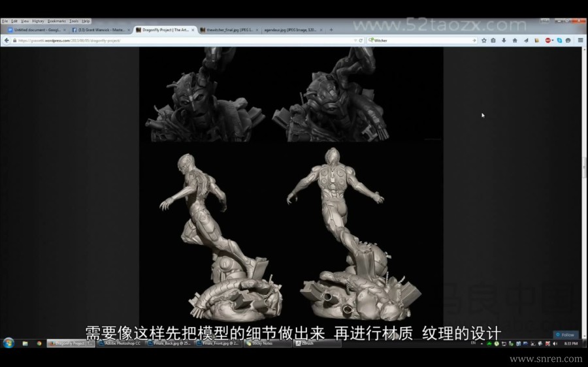The width and height of the screenshot is (588, 367).
Task: Open the bookmarks list clipboard icon
Action: point(493,40)
